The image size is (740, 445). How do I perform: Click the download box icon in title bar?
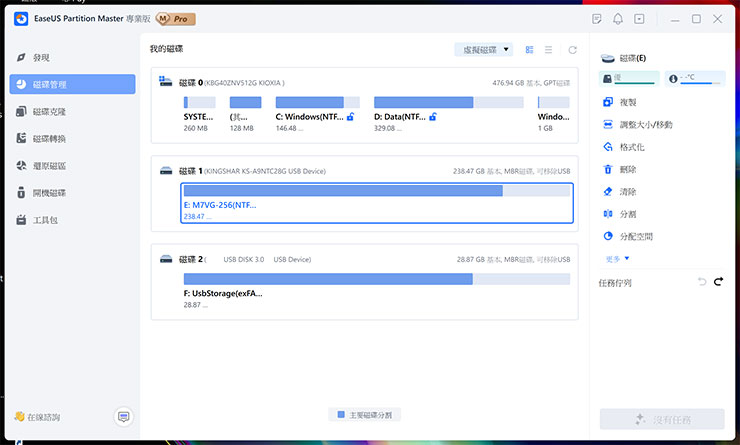point(639,19)
